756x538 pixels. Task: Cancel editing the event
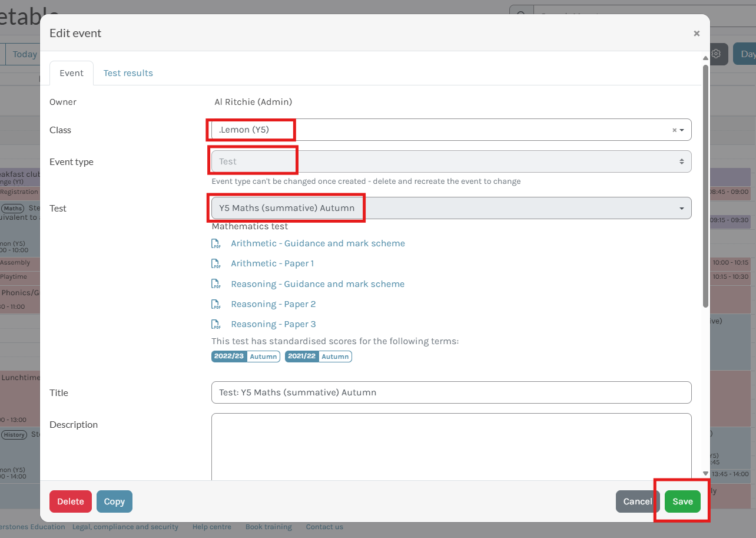(637, 501)
